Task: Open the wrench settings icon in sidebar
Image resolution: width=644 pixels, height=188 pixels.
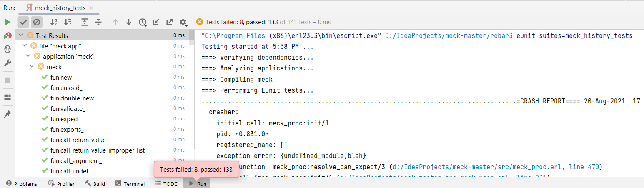Action: click(8, 63)
